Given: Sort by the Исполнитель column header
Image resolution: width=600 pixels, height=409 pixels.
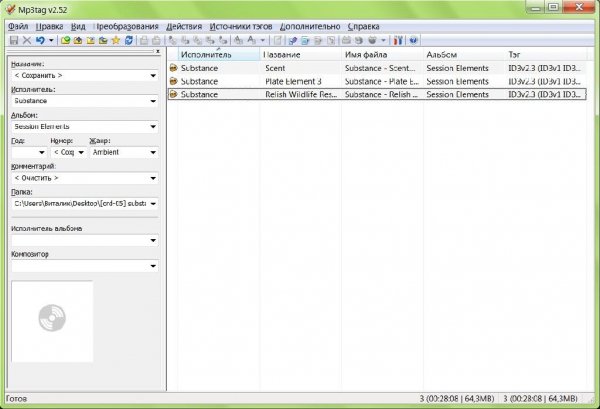Looking at the screenshot, I should pos(218,54).
